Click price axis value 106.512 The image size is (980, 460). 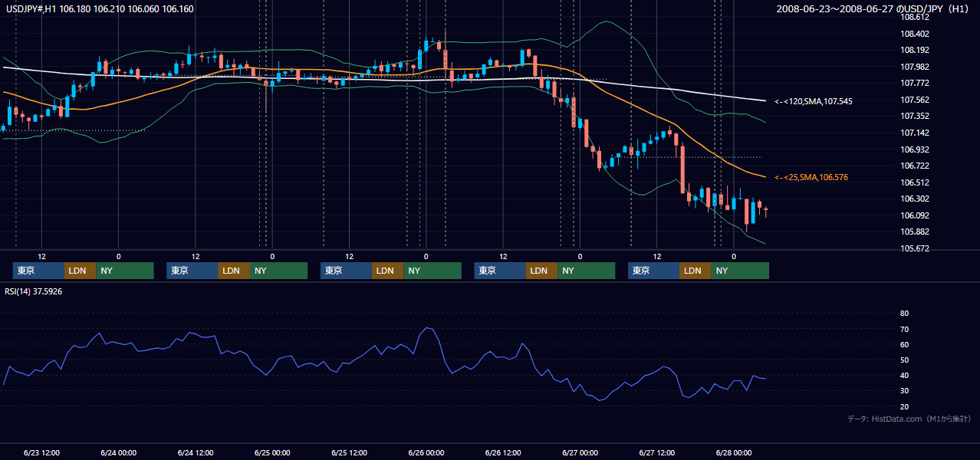[916, 182]
